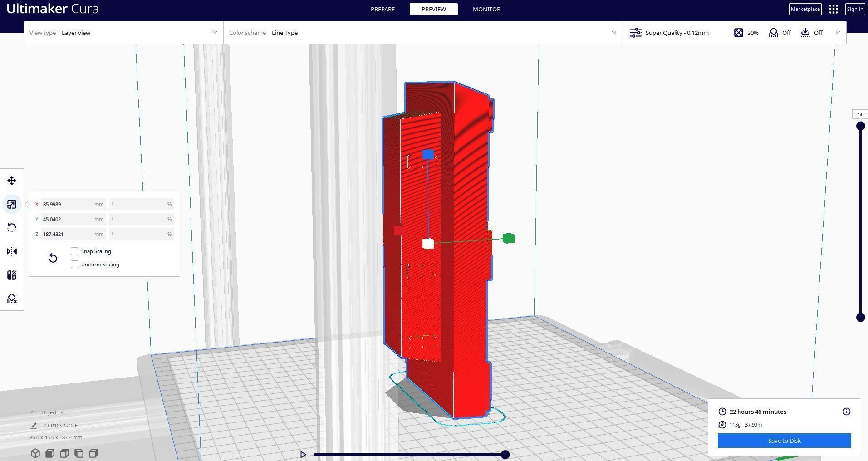The height and width of the screenshot is (461, 868).
Task: Click the layer number 1561 box
Action: (860, 114)
